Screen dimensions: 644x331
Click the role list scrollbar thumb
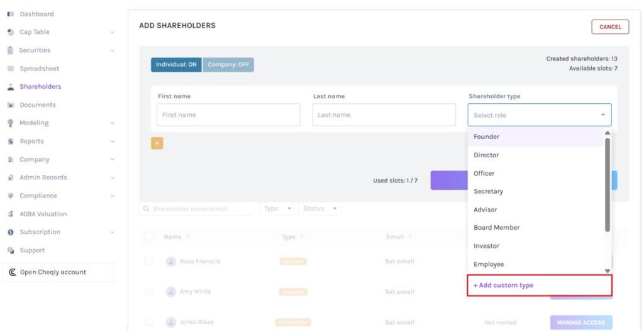[x=608, y=185]
